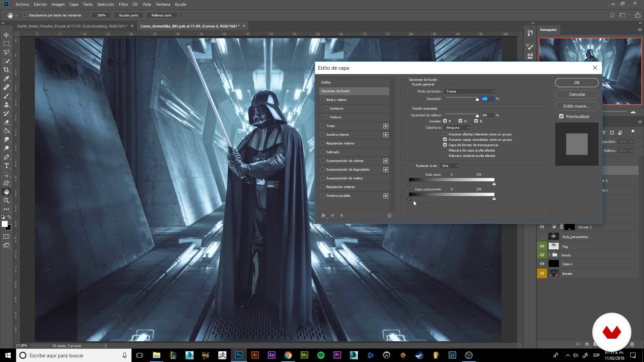Open the Imagen menu
This screenshot has width=644, height=362.
58,4
